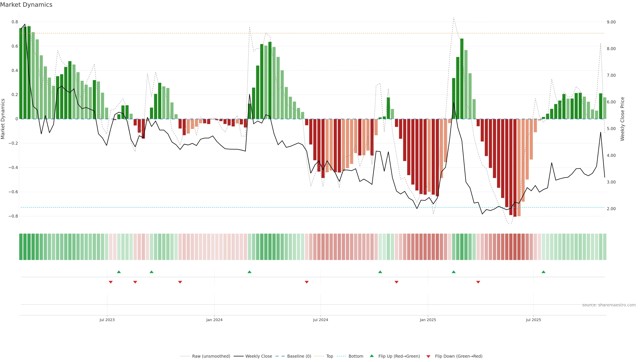Image resolution: width=644 pixels, height=362 pixels.
Task: Toggle the Baseline (0) legend entry
Action: [x=299, y=356]
